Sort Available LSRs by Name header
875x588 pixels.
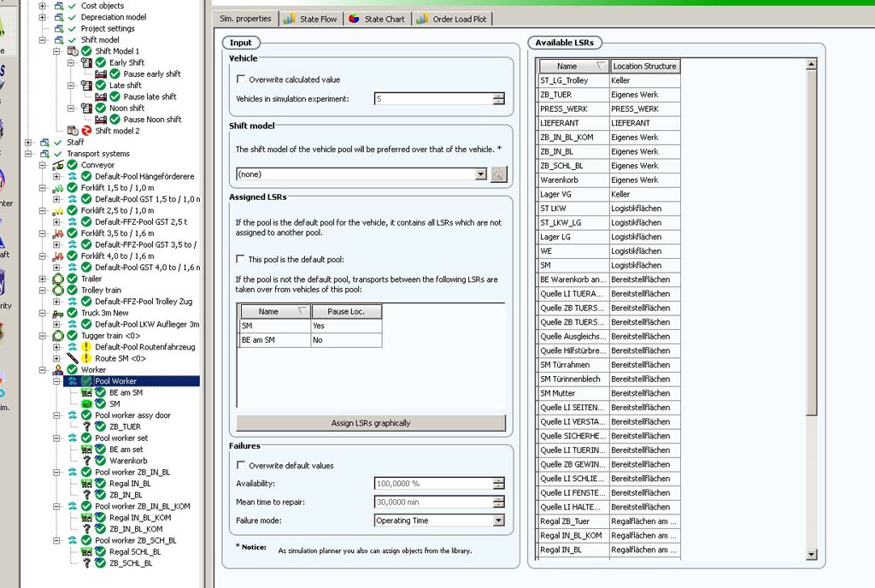[x=573, y=66]
